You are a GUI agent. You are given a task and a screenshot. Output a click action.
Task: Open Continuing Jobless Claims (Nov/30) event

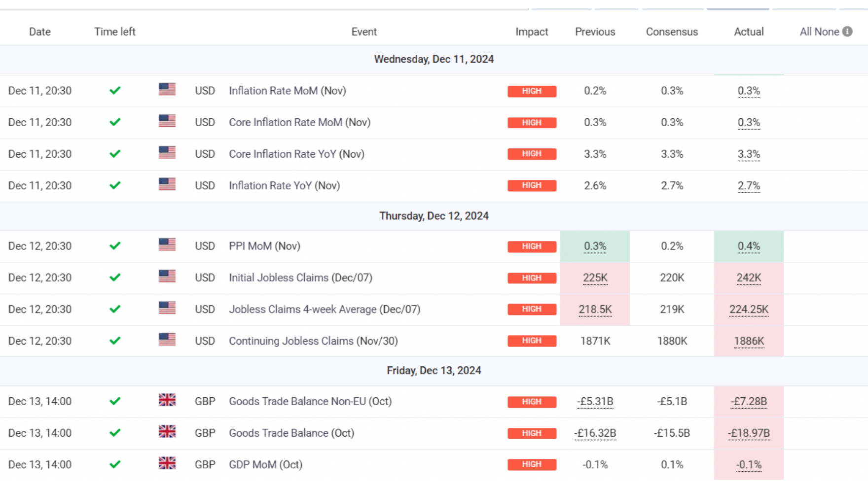click(x=313, y=341)
